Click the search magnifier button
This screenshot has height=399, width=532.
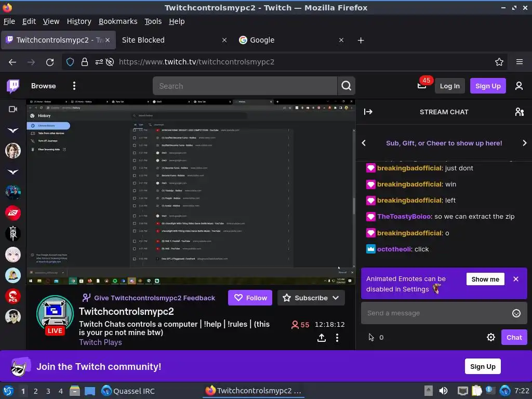pyautogui.click(x=346, y=86)
